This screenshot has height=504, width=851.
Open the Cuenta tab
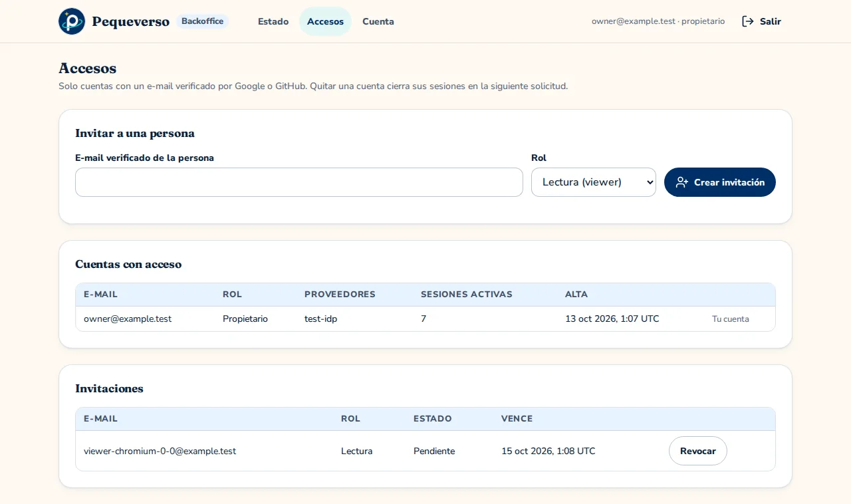[x=378, y=21]
